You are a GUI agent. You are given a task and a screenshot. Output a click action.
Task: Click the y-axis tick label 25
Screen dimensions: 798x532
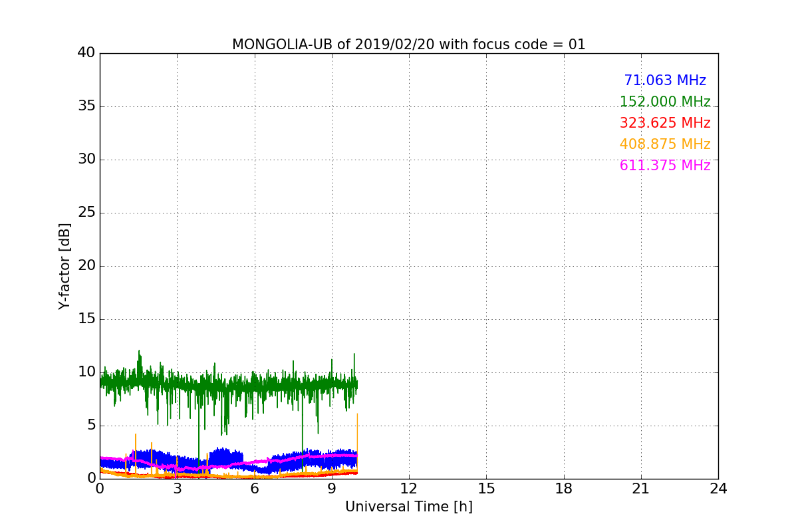tap(86, 212)
